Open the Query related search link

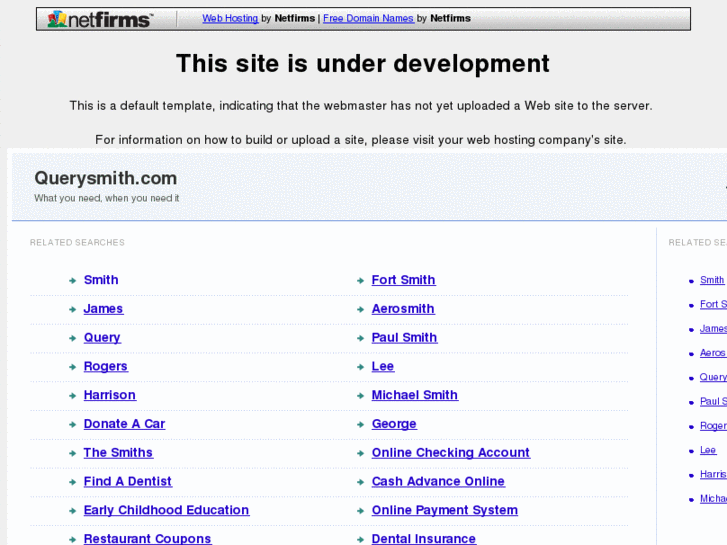[x=102, y=338]
